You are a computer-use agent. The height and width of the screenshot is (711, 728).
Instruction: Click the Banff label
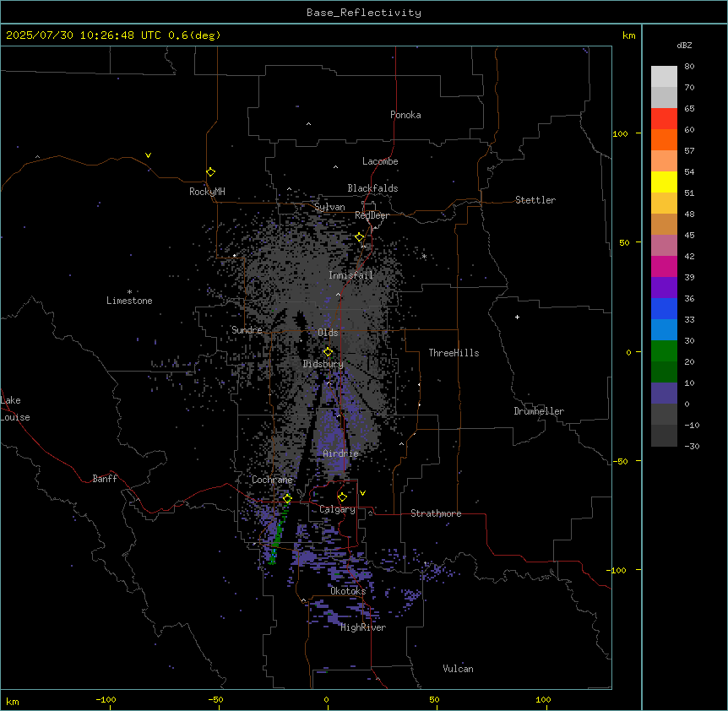tap(105, 479)
